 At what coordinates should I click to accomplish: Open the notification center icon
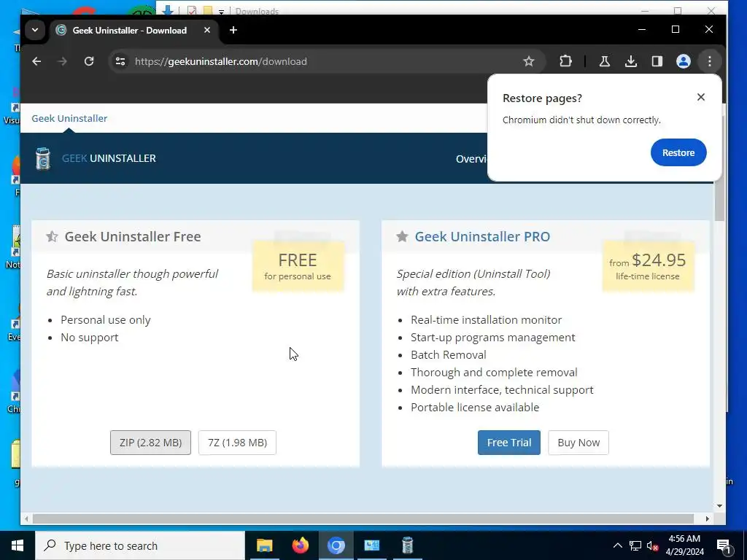724,545
